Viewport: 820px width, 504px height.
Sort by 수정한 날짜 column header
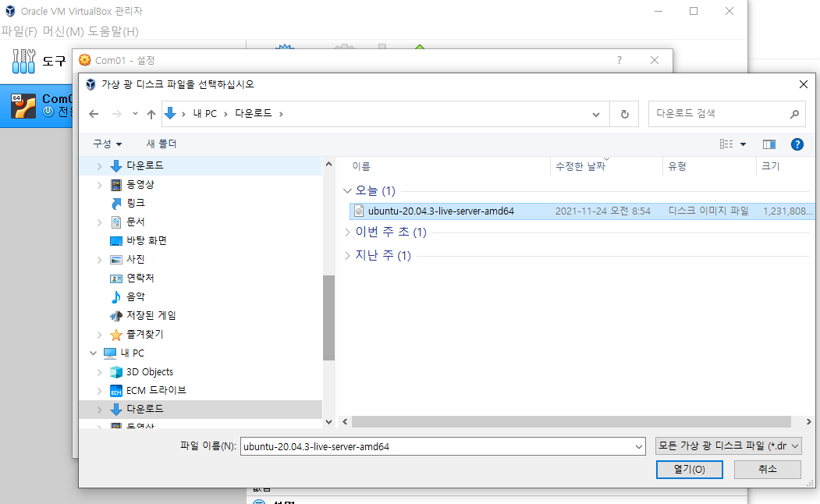point(580,166)
